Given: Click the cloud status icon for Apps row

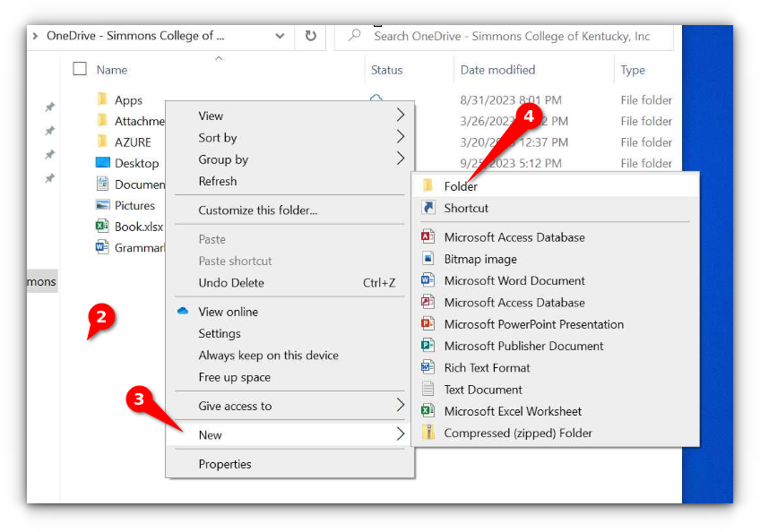Looking at the screenshot, I should 376,98.
